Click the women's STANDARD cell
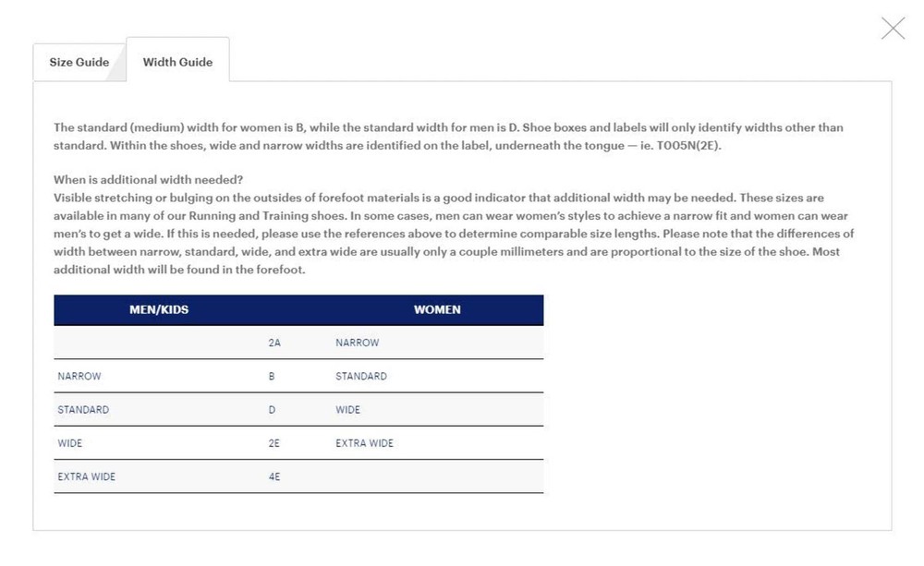Image resolution: width=924 pixels, height=566 pixels. pyautogui.click(x=361, y=377)
